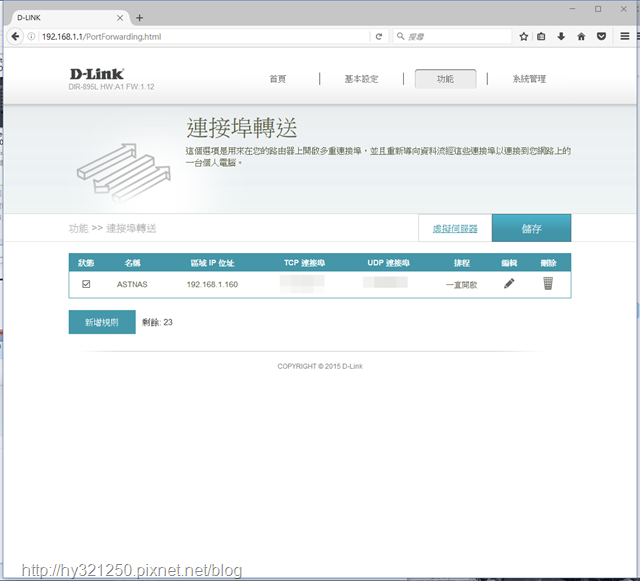Screen dimensions: 640x581
Task: Click the DIR-895L firmware version text
Action: (x=111, y=87)
